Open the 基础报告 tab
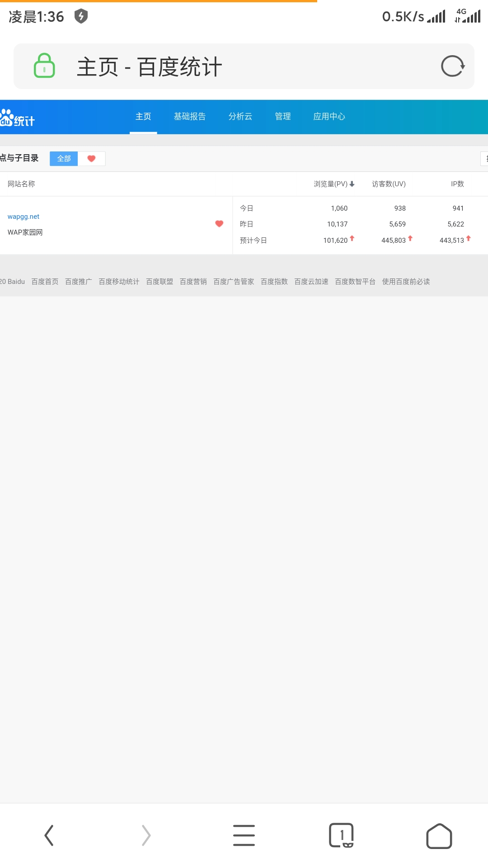Image resolution: width=488 pixels, height=868 pixels. pos(190,117)
